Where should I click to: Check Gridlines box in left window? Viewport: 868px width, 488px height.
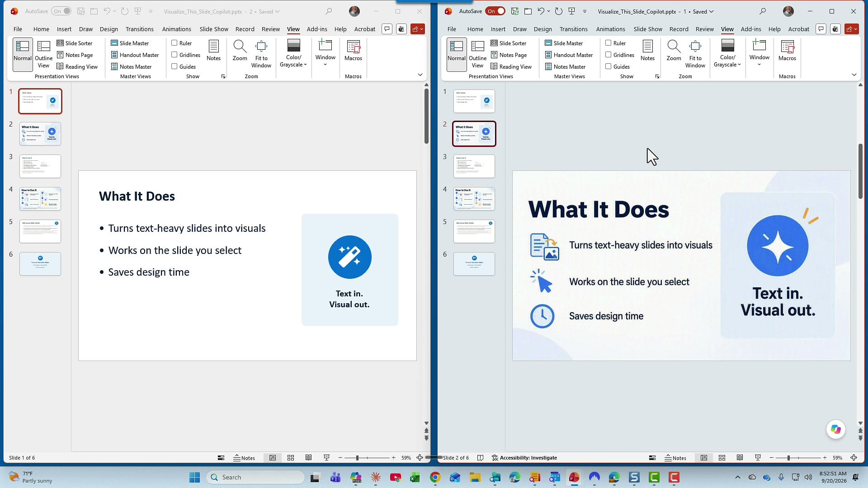(174, 55)
